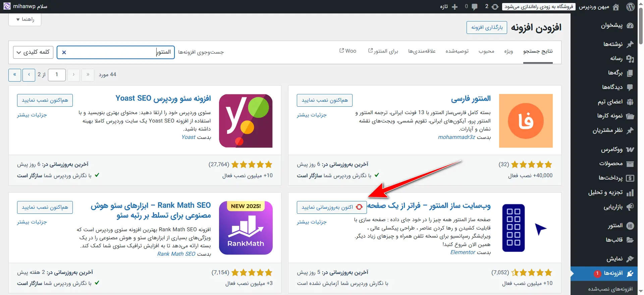Click the RankMath plugin thumbnail
The image size is (644, 295).
tap(246, 228)
